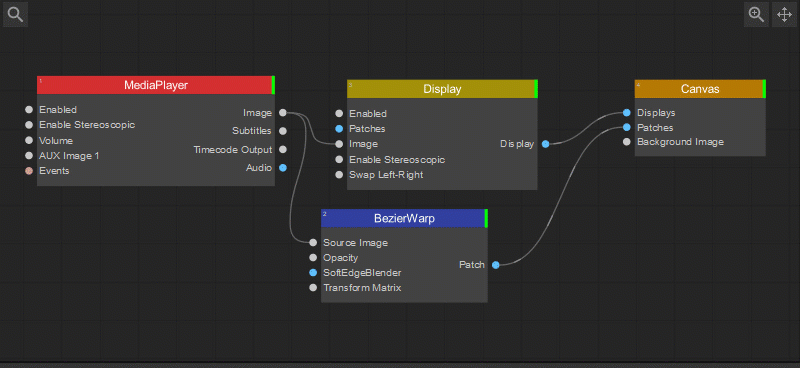This screenshot has height=368, width=800.
Task: Select the Display node title bar
Action: [442, 89]
